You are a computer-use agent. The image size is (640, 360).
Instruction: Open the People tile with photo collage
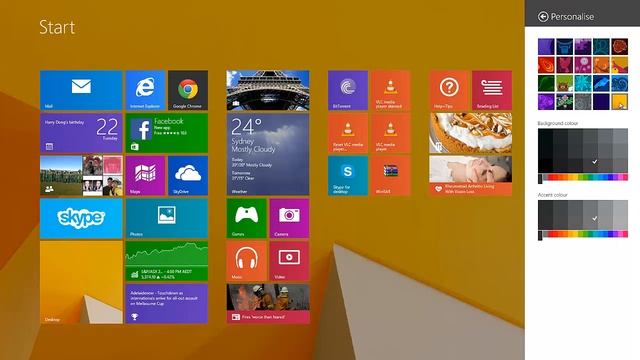(x=81, y=176)
